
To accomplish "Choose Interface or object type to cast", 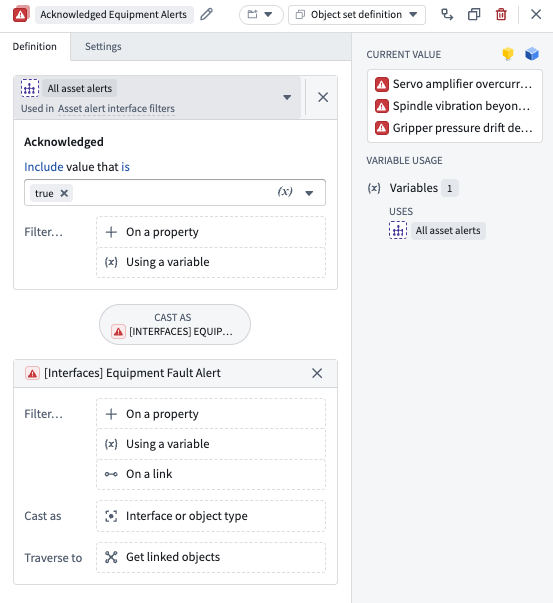I will click(x=211, y=516).
